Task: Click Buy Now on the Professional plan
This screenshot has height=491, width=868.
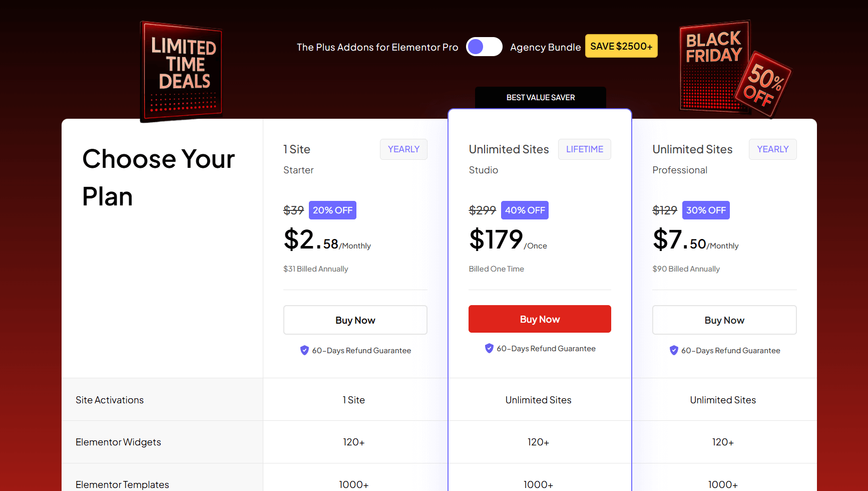Action: tap(724, 320)
